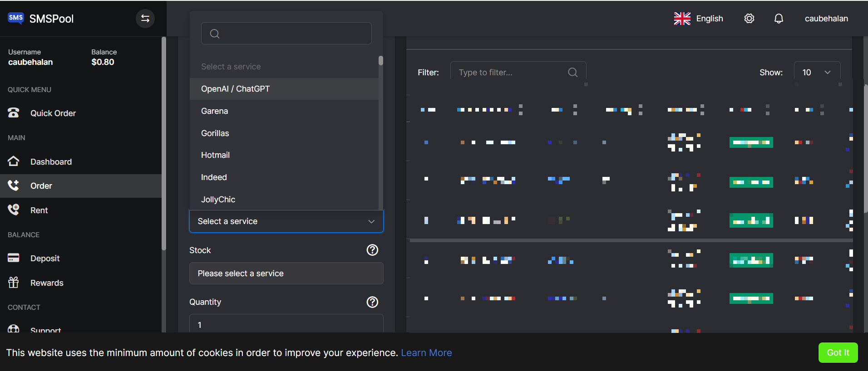This screenshot has height=371, width=868.
Task: Expand the Select a service dropdown
Action: click(286, 221)
